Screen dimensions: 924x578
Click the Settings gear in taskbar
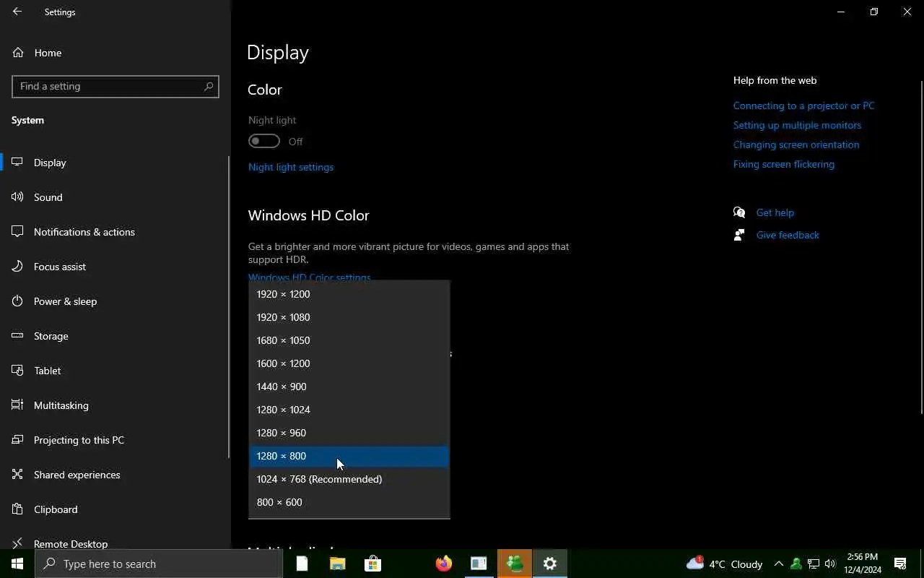[x=550, y=564]
